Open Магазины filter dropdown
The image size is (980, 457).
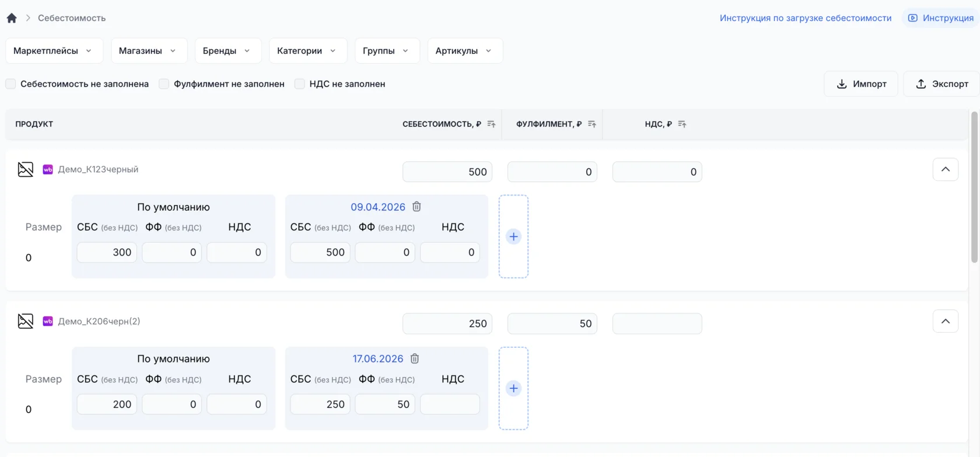point(149,51)
